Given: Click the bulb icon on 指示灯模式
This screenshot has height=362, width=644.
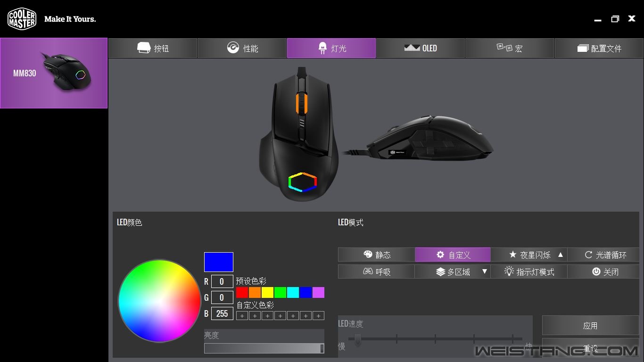Looking at the screenshot, I should (x=509, y=271).
